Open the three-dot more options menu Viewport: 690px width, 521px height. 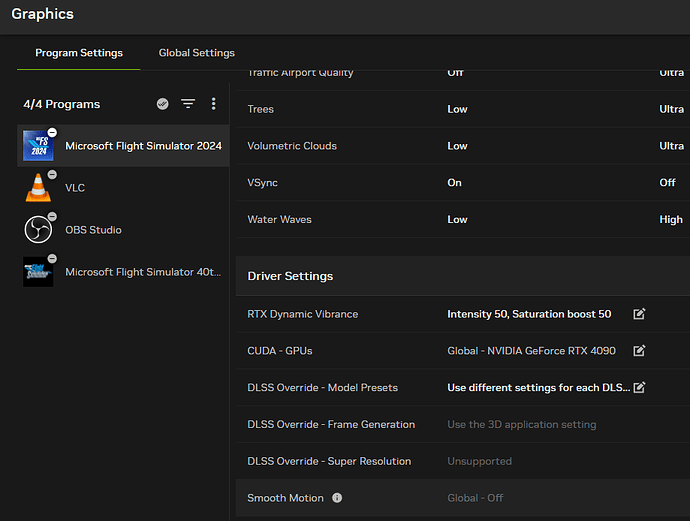tap(213, 104)
